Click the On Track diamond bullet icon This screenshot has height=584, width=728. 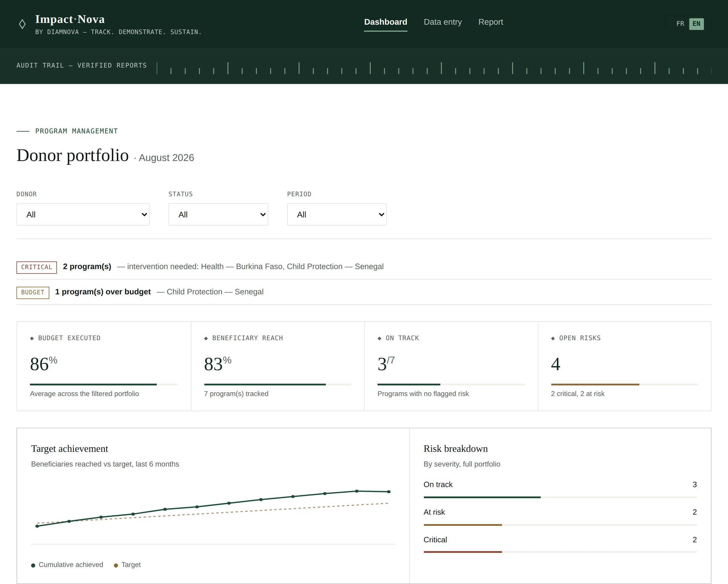(x=380, y=338)
